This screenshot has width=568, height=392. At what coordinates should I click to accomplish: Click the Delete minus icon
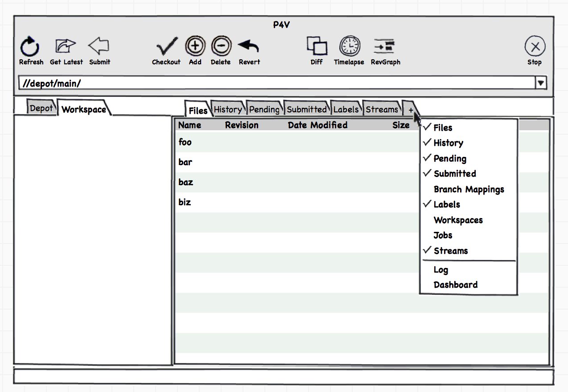coord(221,46)
